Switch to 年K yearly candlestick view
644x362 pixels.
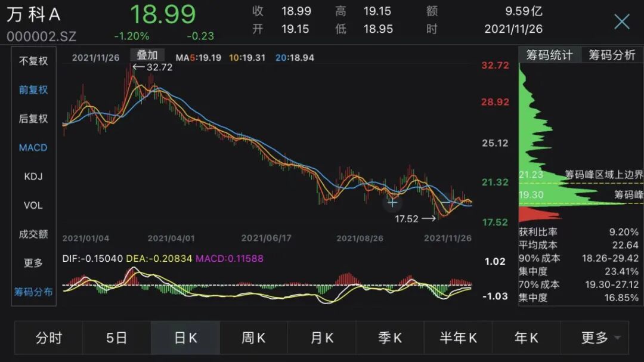click(x=526, y=338)
